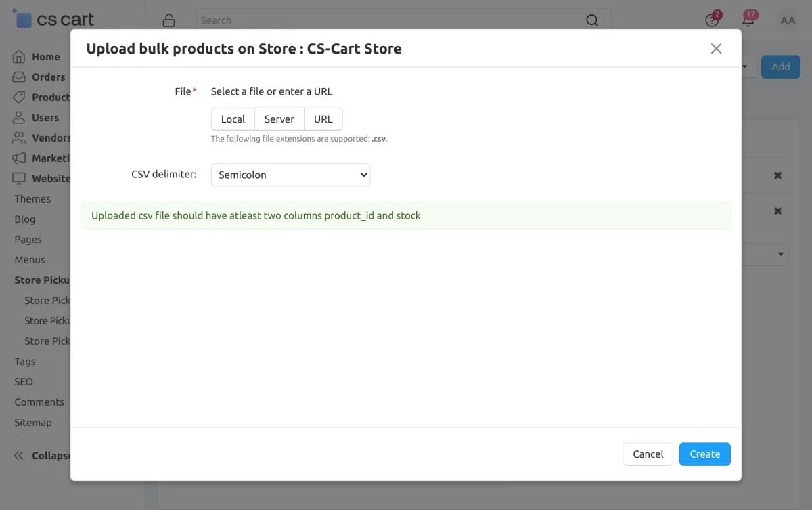
Task: Choose the Local file source
Action: 233,119
